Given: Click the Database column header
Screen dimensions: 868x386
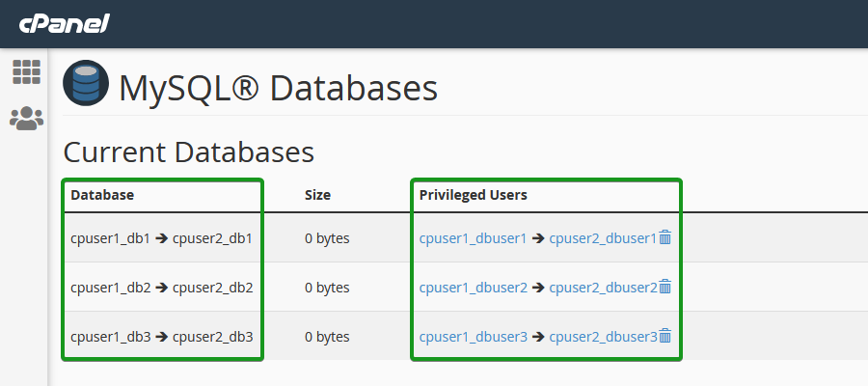Looking at the screenshot, I should coord(102,195).
